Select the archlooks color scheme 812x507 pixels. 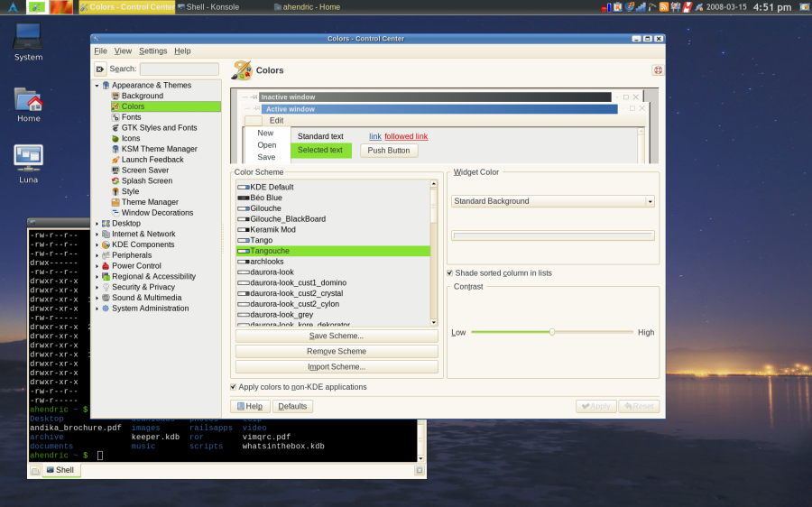(x=333, y=262)
